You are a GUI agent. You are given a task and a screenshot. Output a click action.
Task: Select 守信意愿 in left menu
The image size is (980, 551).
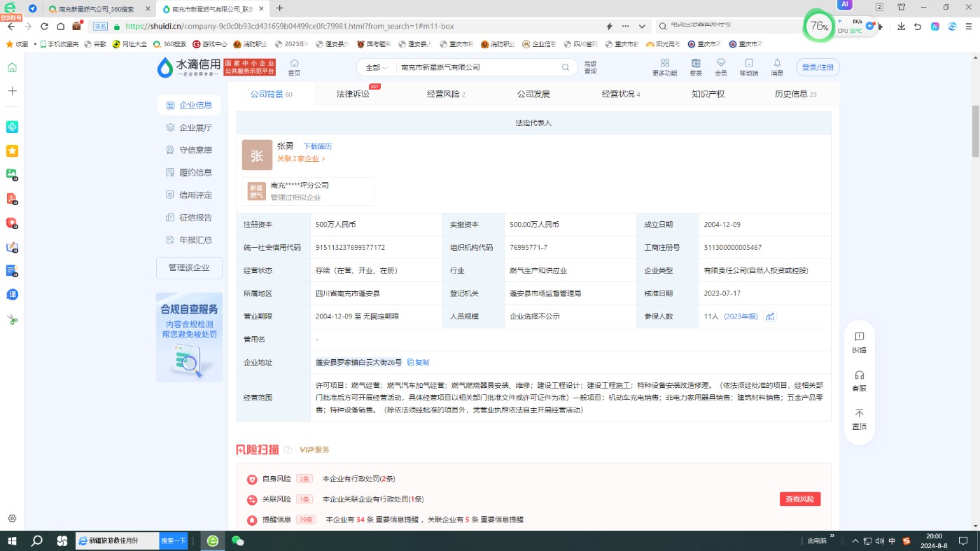(189, 150)
